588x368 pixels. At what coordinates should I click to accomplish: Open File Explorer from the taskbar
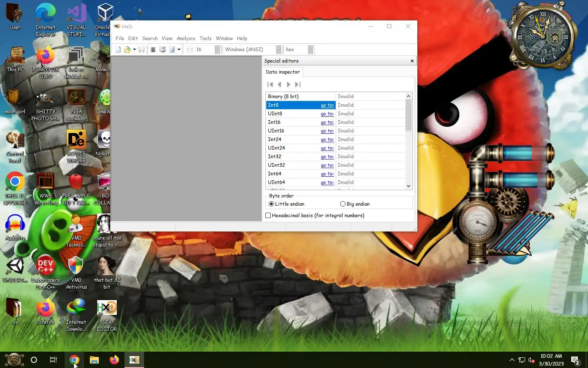(94, 360)
